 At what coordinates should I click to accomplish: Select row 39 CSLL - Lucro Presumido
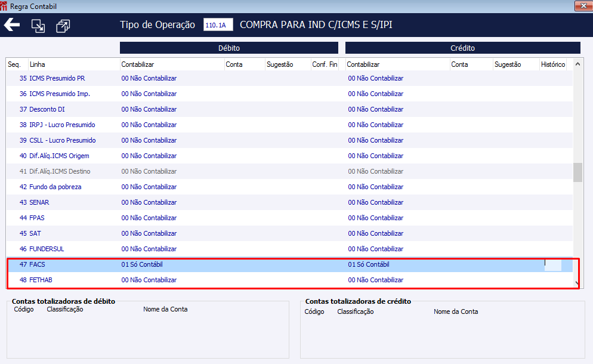289,140
